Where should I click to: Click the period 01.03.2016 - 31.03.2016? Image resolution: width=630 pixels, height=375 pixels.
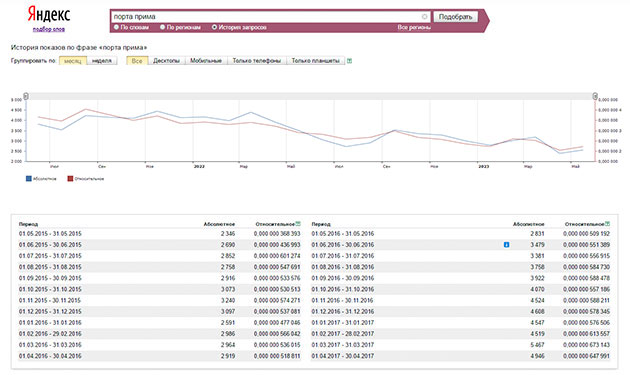[x=50, y=344]
